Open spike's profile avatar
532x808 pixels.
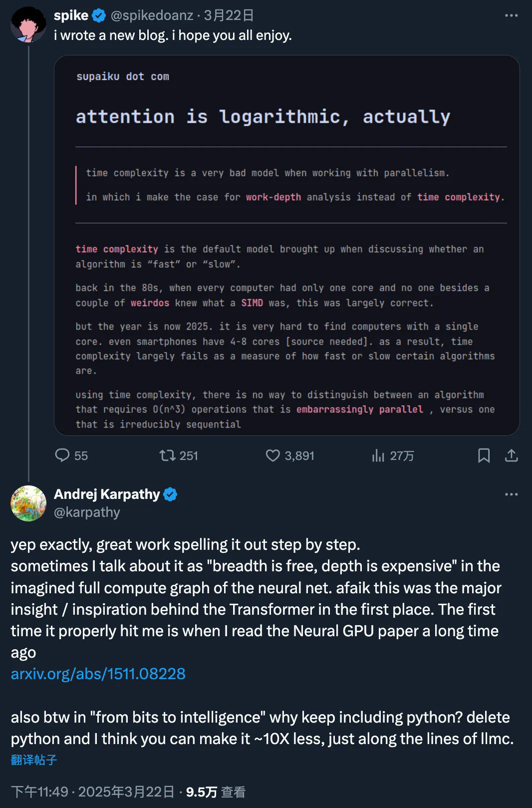pyautogui.click(x=28, y=24)
